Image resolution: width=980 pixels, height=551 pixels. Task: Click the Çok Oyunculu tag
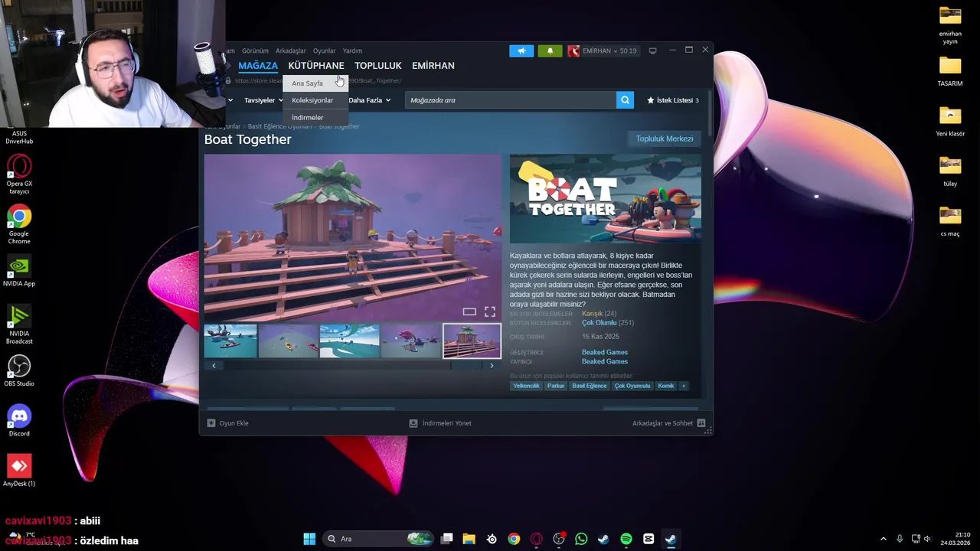tap(632, 386)
